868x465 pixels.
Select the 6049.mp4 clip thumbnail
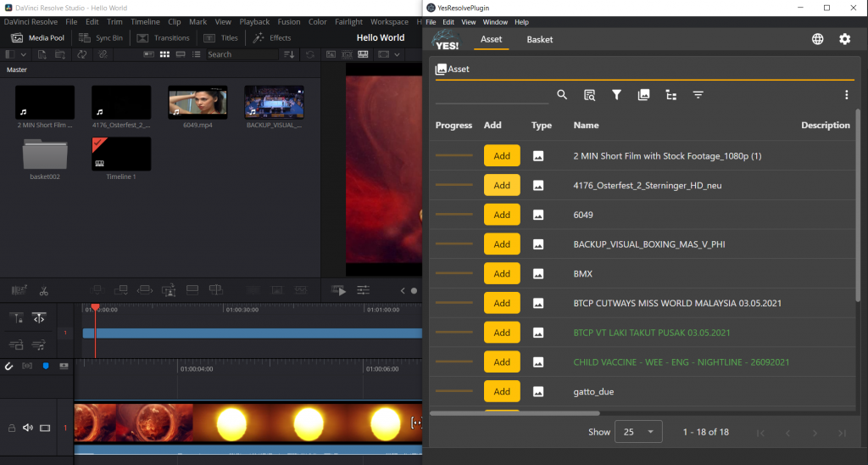coord(198,103)
